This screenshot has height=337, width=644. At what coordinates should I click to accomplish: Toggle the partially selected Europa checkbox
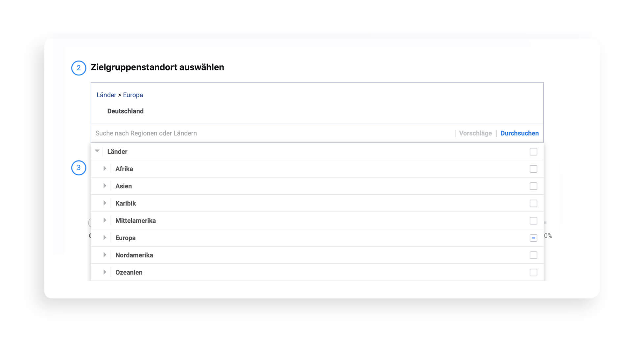(x=533, y=238)
